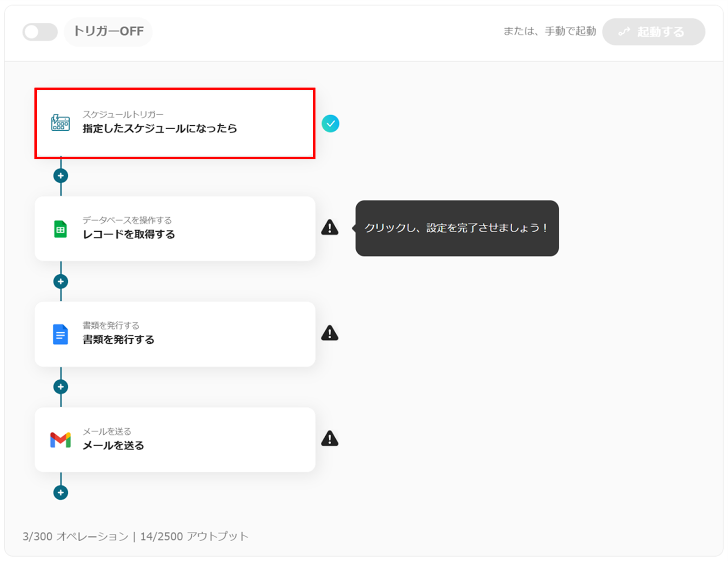Click warning icon beside メールを送る
This screenshot has width=728, height=561.
tap(330, 439)
